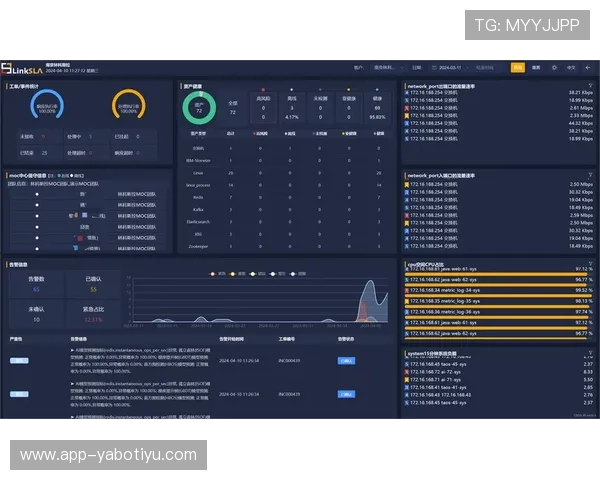Viewport: 600px width, 480px height.
Task: Open the settings gear in top bar
Action: [x=553, y=68]
